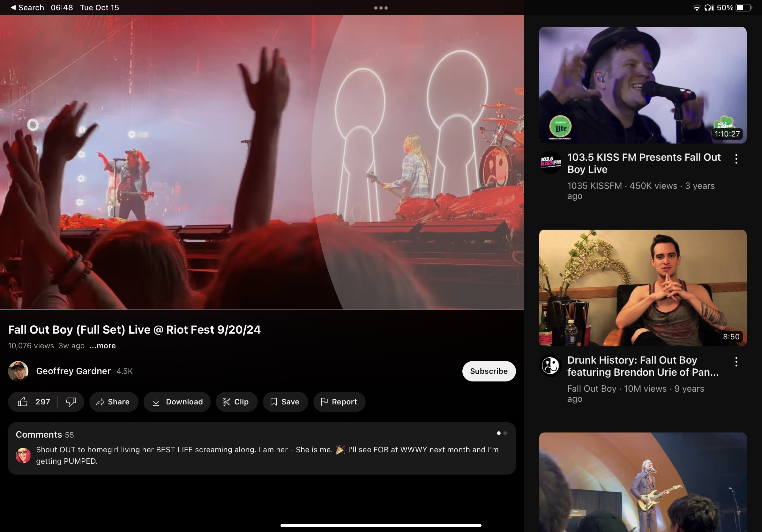Go back to Search in the status bar
762x532 pixels.
27,8
